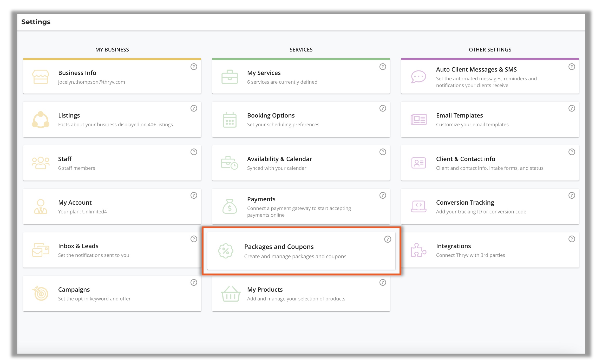The width and height of the screenshot is (602, 364).
Task: Open Business Info settings
Action: coord(112,77)
